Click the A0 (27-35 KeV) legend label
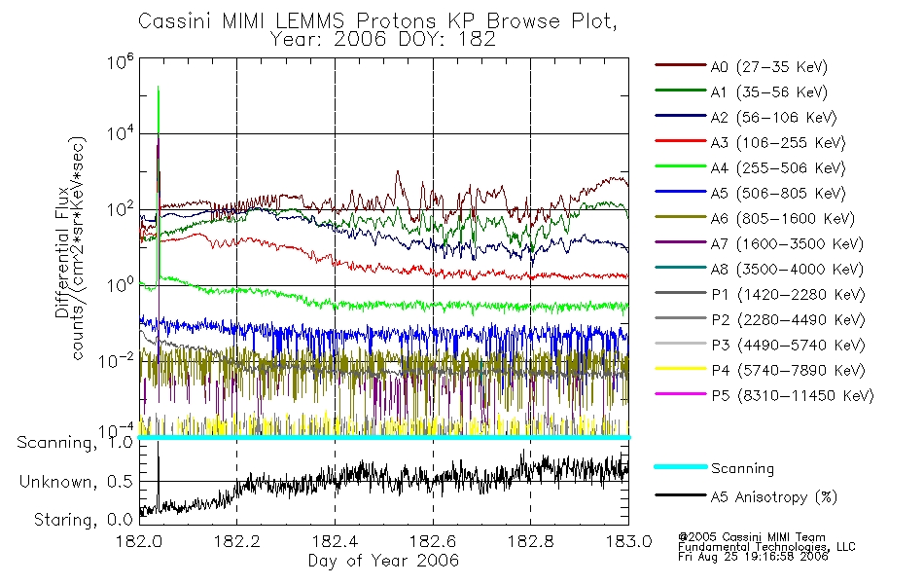924x584 pixels. point(769,66)
